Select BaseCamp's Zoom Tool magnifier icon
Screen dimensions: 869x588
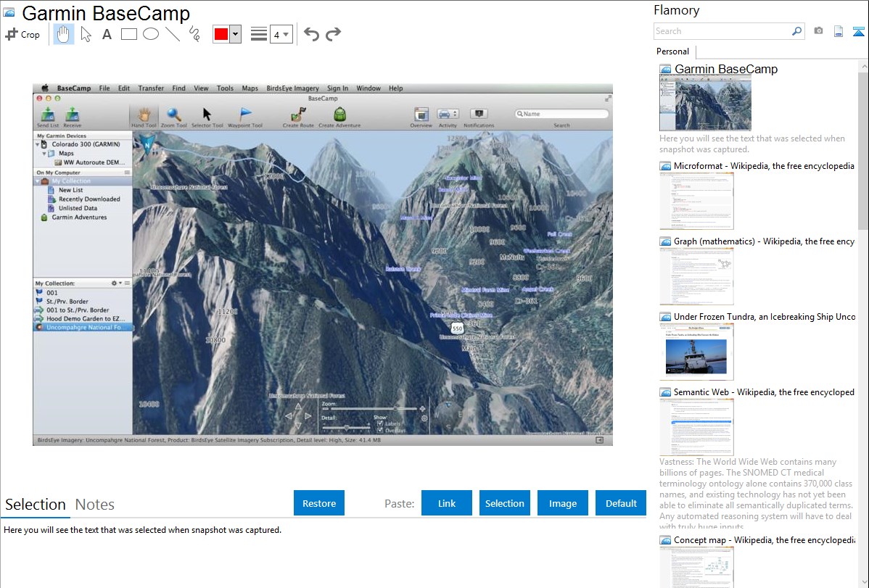174,115
